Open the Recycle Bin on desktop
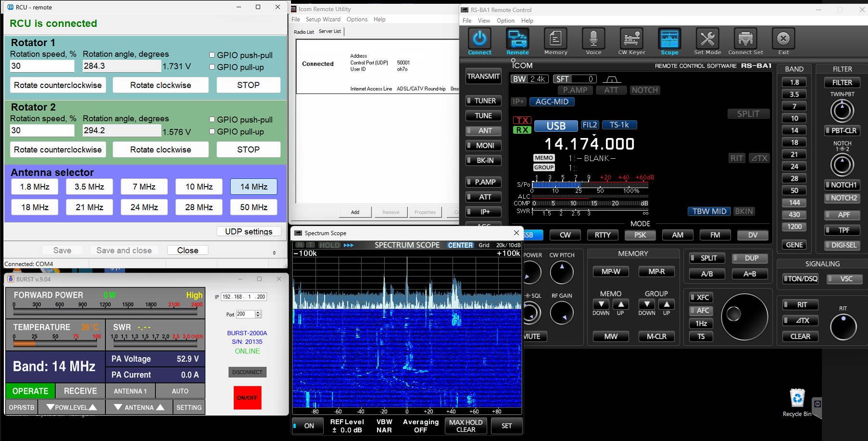868x441 pixels. tap(797, 399)
